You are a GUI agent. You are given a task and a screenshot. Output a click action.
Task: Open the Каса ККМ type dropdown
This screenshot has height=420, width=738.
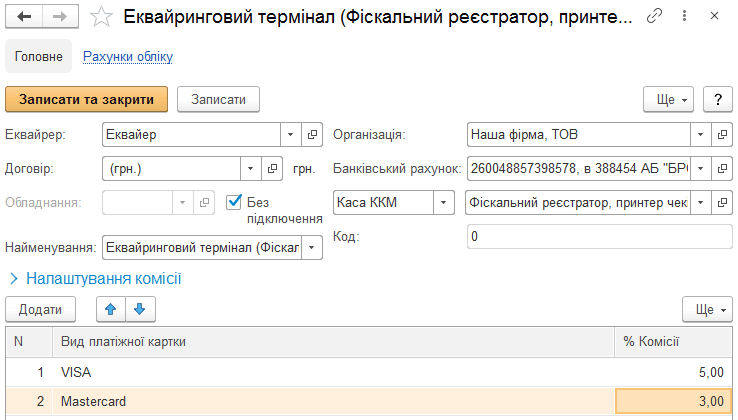click(443, 202)
